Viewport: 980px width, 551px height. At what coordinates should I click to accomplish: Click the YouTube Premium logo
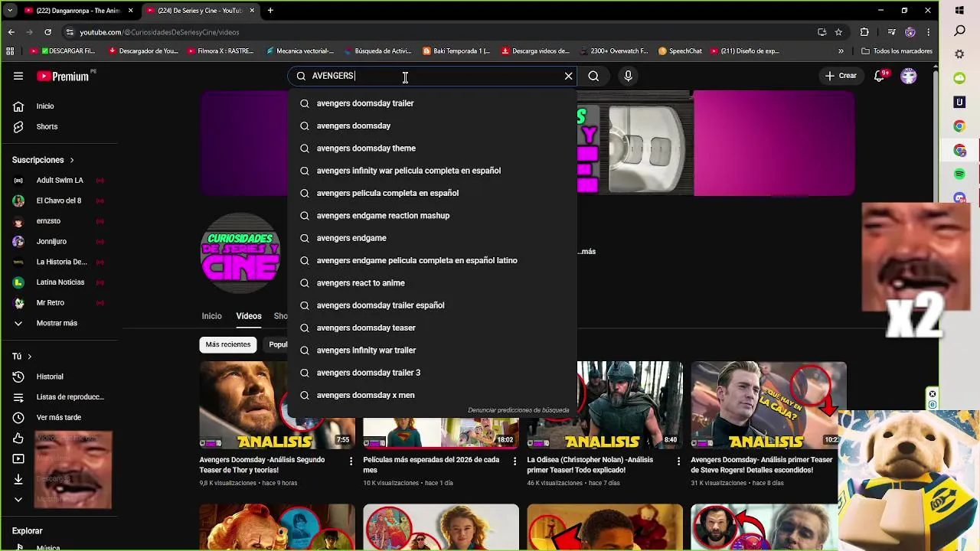(x=64, y=76)
